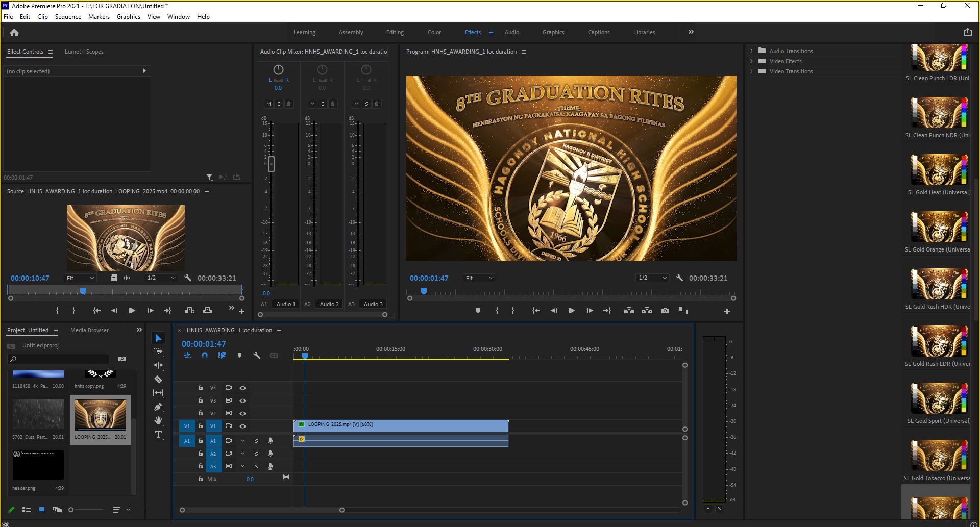980x527 pixels.
Task: Open Program monitor playback resolution dropdown
Action: tap(652, 278)
